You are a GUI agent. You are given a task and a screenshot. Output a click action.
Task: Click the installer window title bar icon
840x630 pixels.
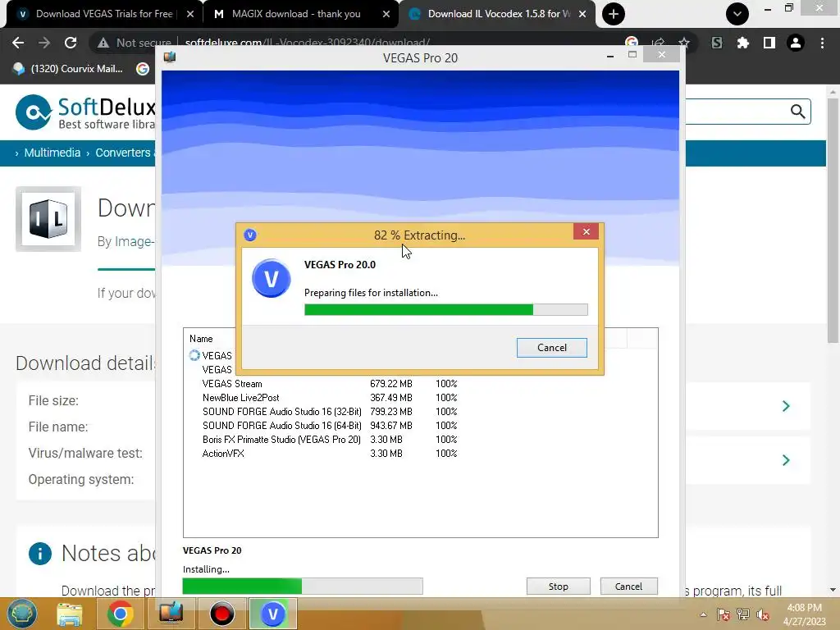click(x=170, y=57)
